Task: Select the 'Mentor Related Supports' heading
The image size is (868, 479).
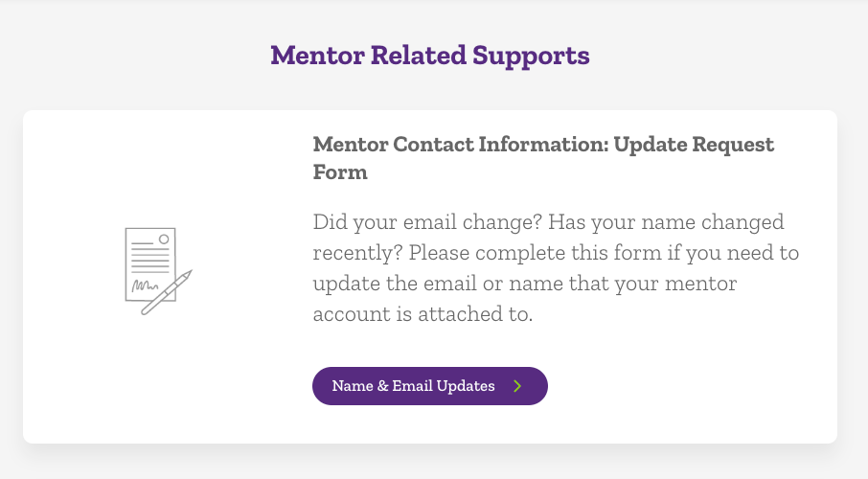Action: point(429,56)
